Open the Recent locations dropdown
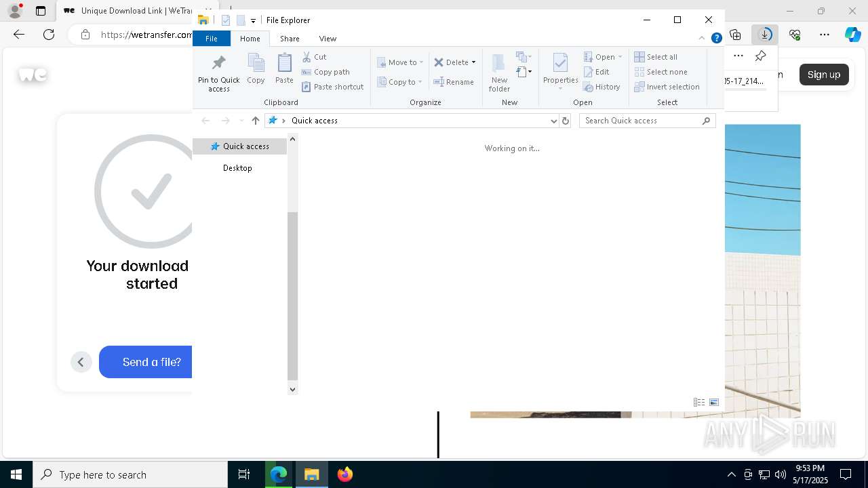868x488 pixels. (241, 121)
